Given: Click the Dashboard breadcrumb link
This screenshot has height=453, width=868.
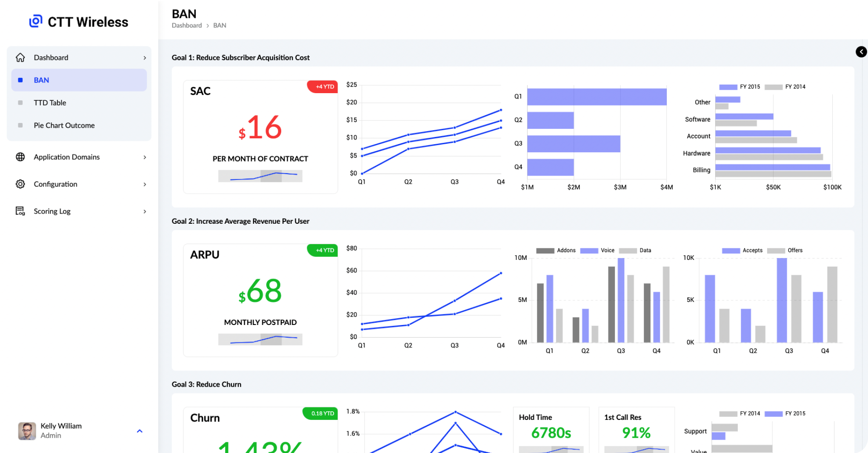Looking at the screenshot, I should 186,26.
